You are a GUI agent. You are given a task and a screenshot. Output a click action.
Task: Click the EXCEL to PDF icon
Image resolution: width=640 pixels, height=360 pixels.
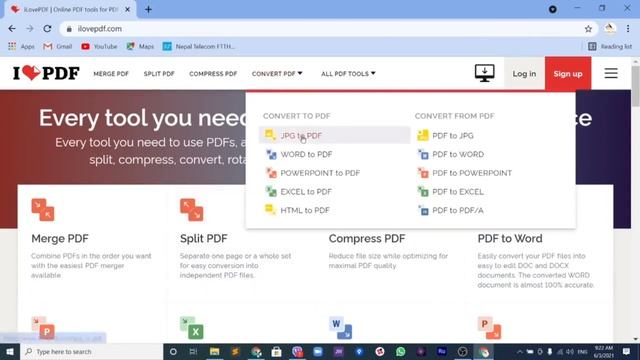(271, 191)
